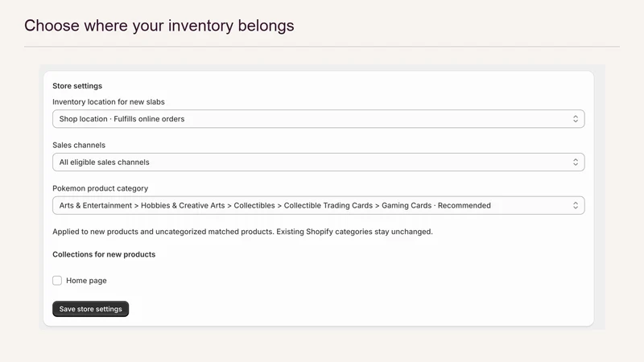Click the 'Inventory location for new slabs' label

[109, 102]
